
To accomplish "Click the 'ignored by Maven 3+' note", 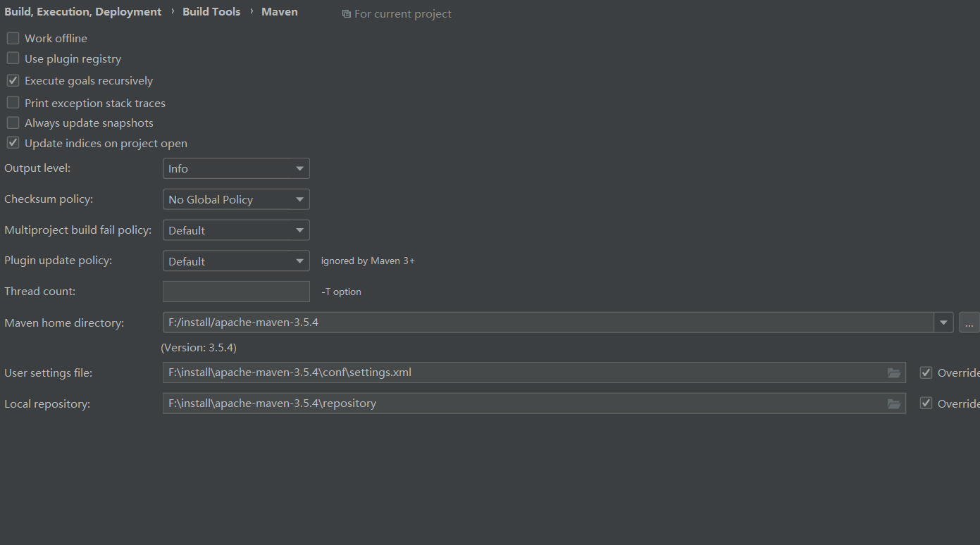I will pyautogui.click(x=368, y=261).
